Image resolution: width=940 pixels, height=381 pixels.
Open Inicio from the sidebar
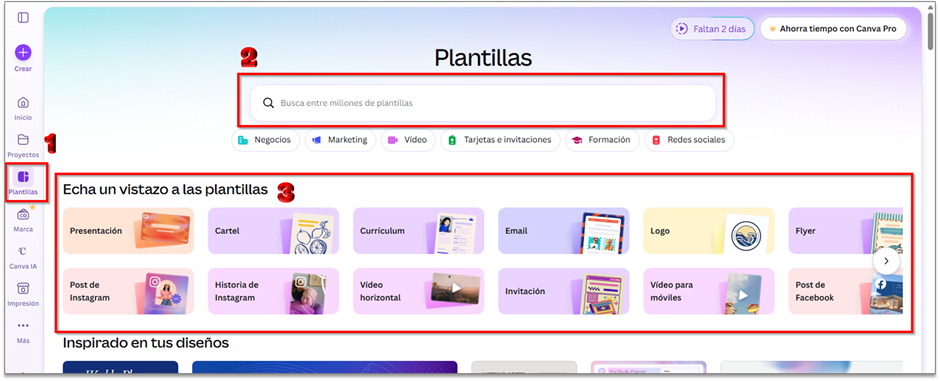[x=23, y=102]
